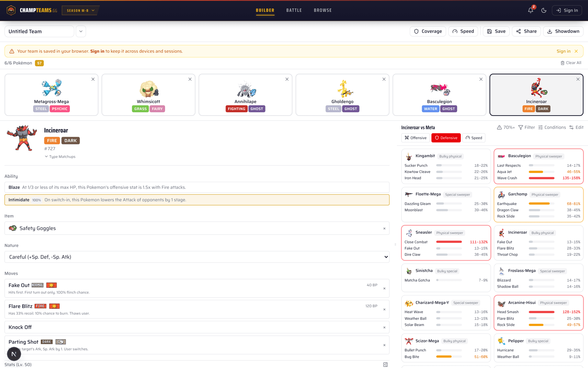
Task: Toggle dark mode moon icon
Action: pyautogui.click(x=544, y=10)
